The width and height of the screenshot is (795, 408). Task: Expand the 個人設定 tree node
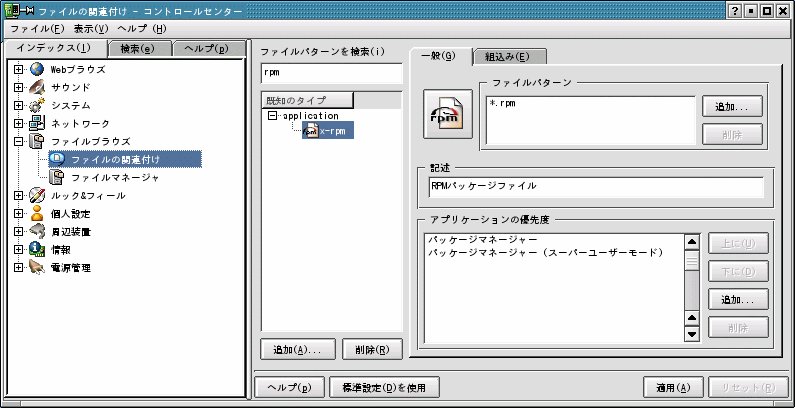coord(19,214)
